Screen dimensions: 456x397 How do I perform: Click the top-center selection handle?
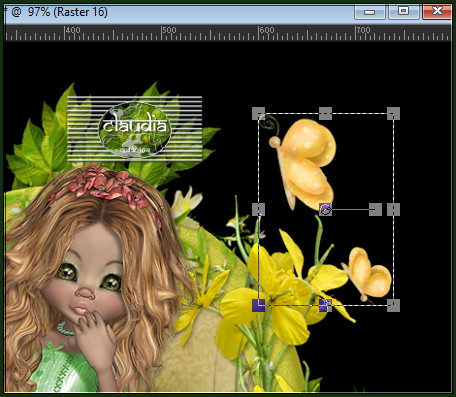tap(326, 114)
